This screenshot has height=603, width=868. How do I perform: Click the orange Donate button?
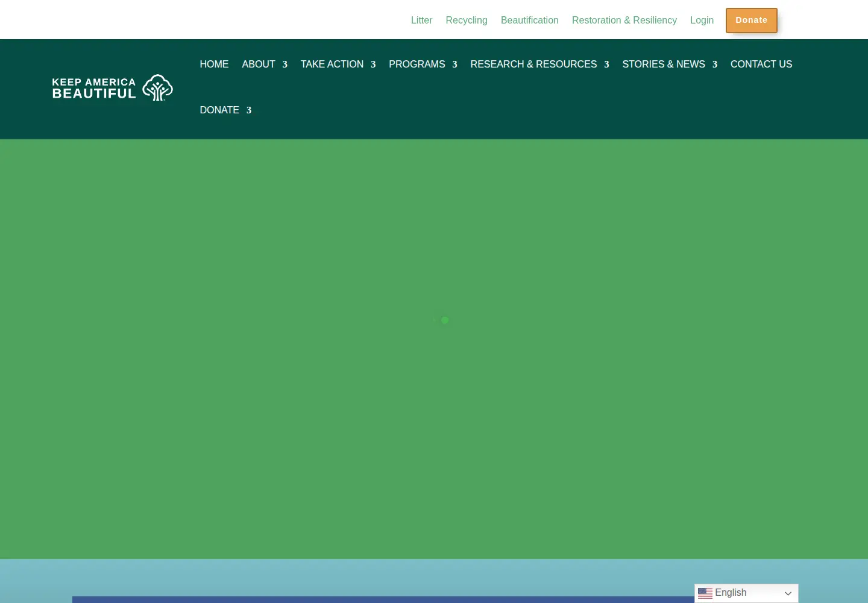[752, 21]
